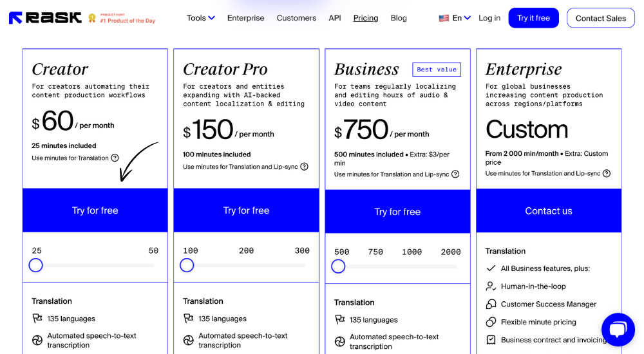Click the Rask logo icon
Viewport: 644px width, 354px height.
(x=15, y=18)
